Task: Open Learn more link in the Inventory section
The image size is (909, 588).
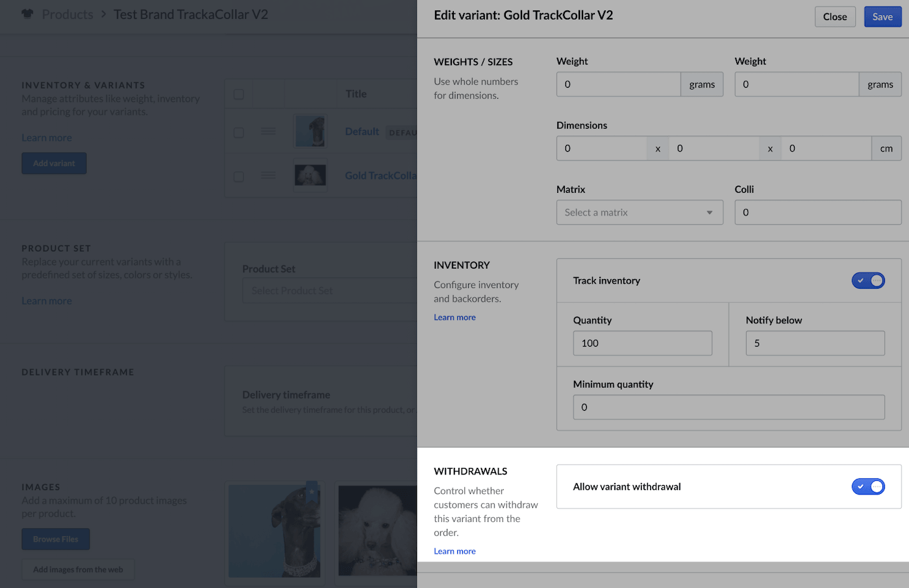Action: [454, 317]
